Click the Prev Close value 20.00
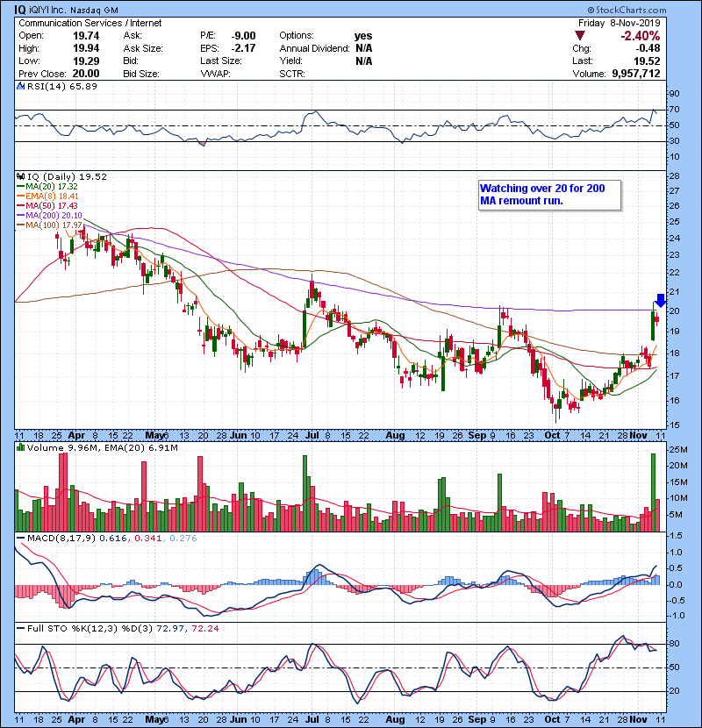Image resolution: width=702 pixels, height=728 pixels. [x=86, y=74]
